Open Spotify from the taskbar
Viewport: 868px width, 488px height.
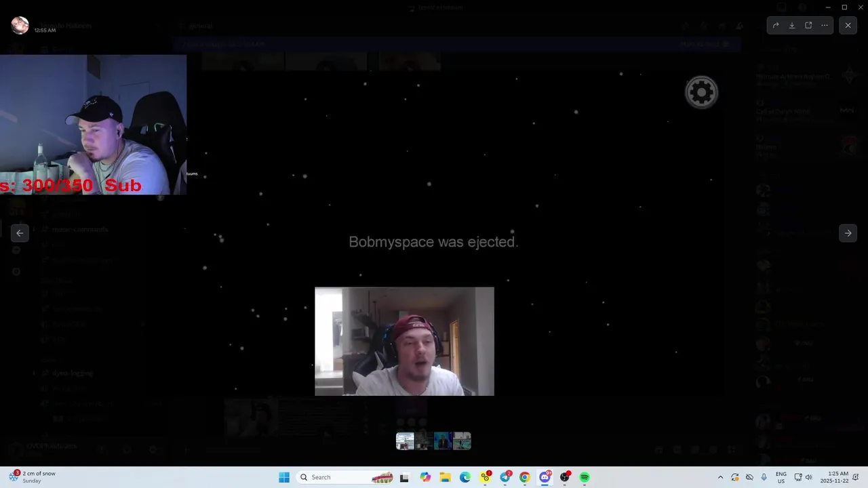(585, 477)
